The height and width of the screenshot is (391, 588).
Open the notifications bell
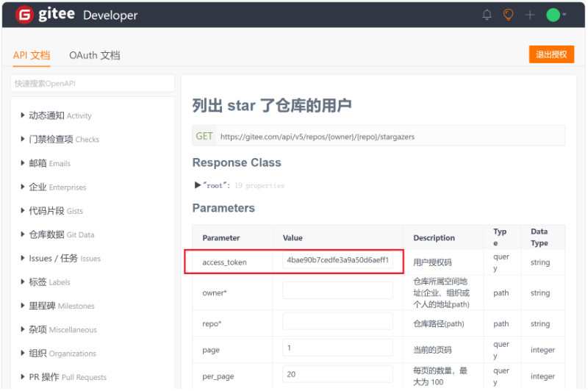[x=487, y=15]
